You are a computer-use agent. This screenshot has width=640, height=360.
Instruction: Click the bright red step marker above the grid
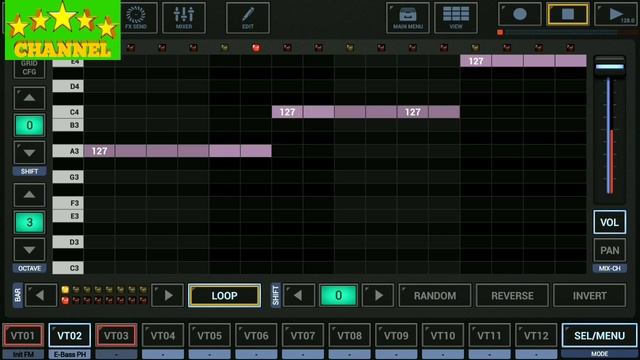click(x=256, y=48)
